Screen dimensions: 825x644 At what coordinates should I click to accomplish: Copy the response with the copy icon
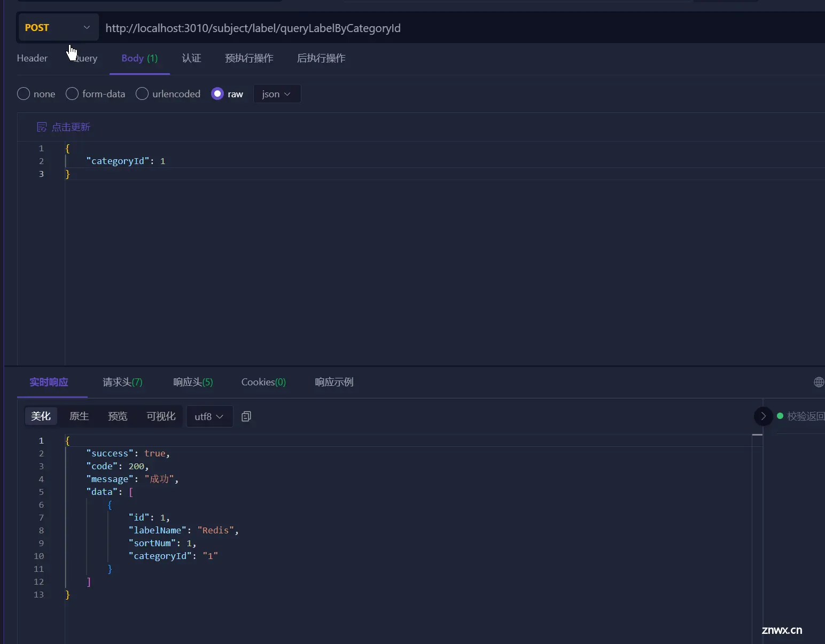click(246, 416)
